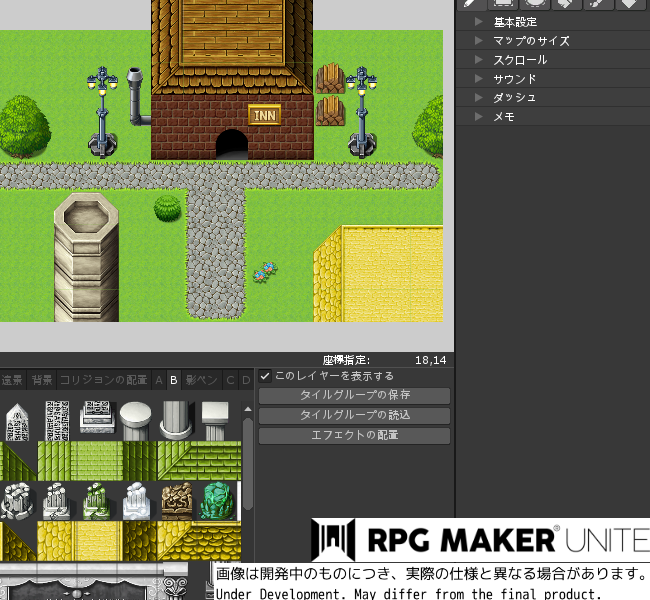Select the ellipse draw tool
Viewport: 650px width, 600px height.
coord(535,3)
